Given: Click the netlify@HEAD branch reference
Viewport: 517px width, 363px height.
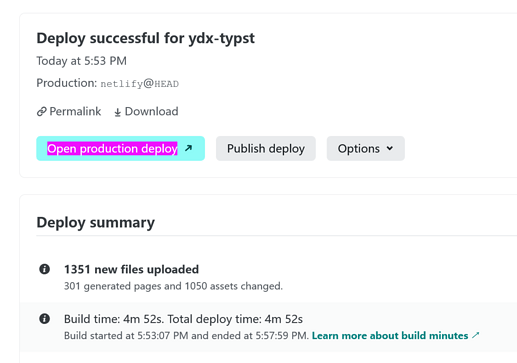Looking at the screenshot, I should 140,83.
